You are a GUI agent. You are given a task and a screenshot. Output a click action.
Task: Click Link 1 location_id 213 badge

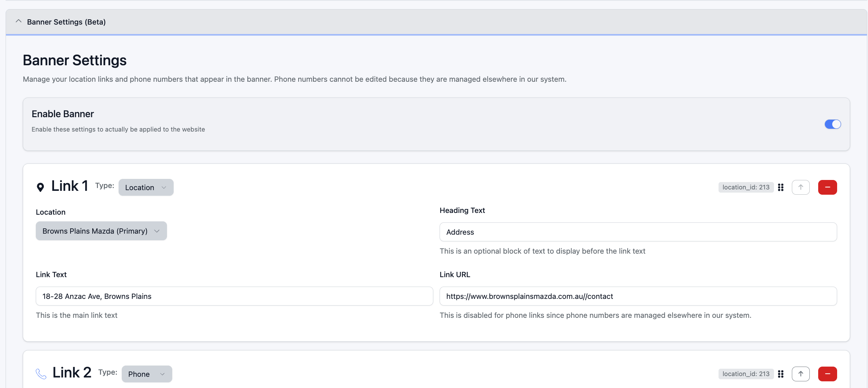point(746,187)
